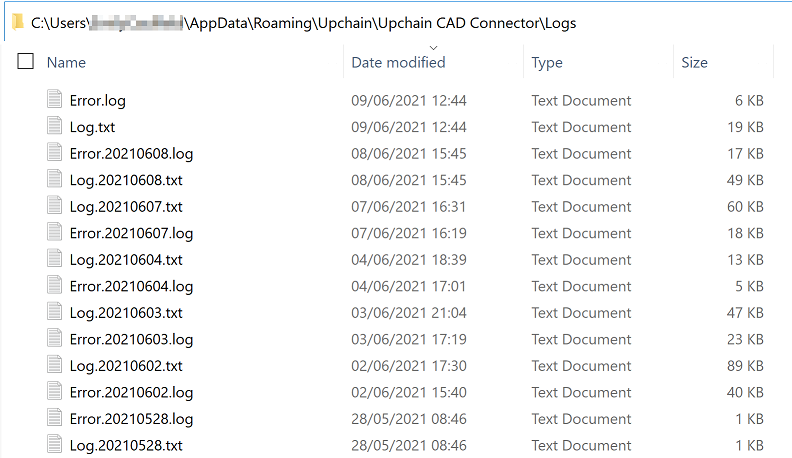Click the folder icon in address bar
Viewport: 792px width, 458px height.
17,22
